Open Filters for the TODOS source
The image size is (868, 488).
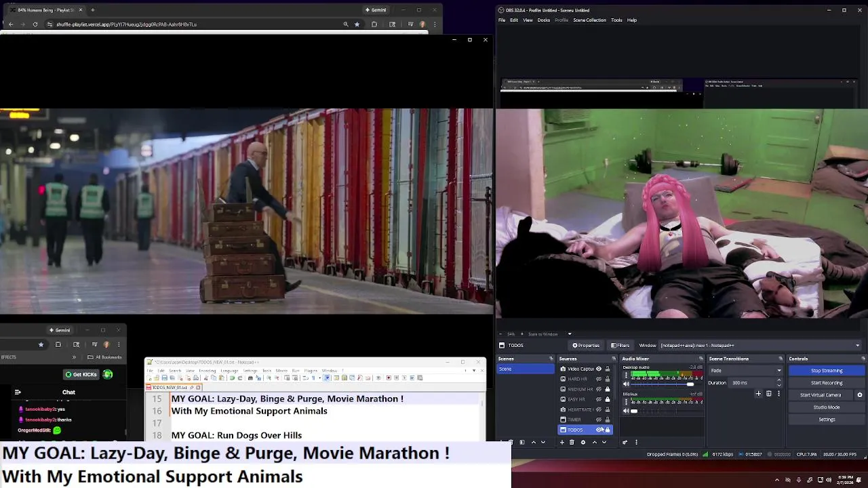(x=620, y=346)
